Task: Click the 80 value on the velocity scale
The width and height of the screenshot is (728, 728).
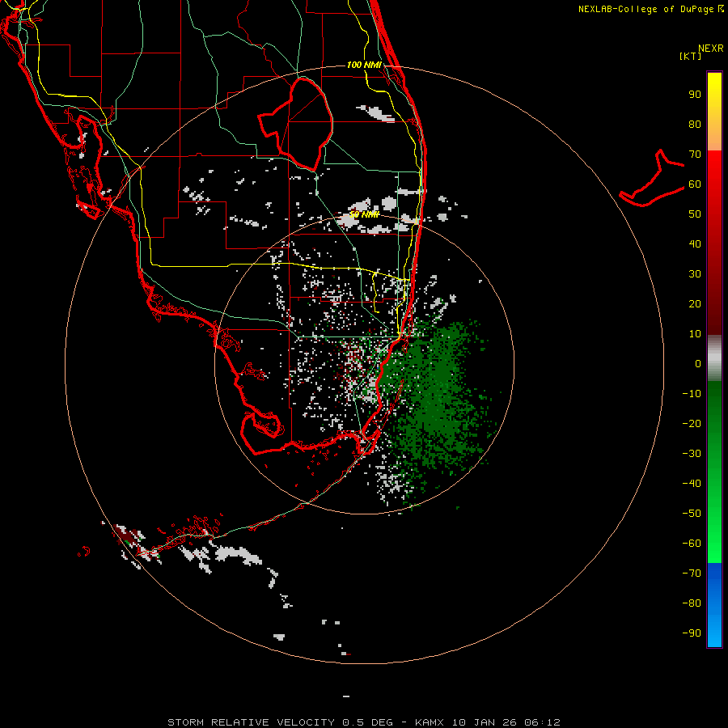Action: point(695,125)
